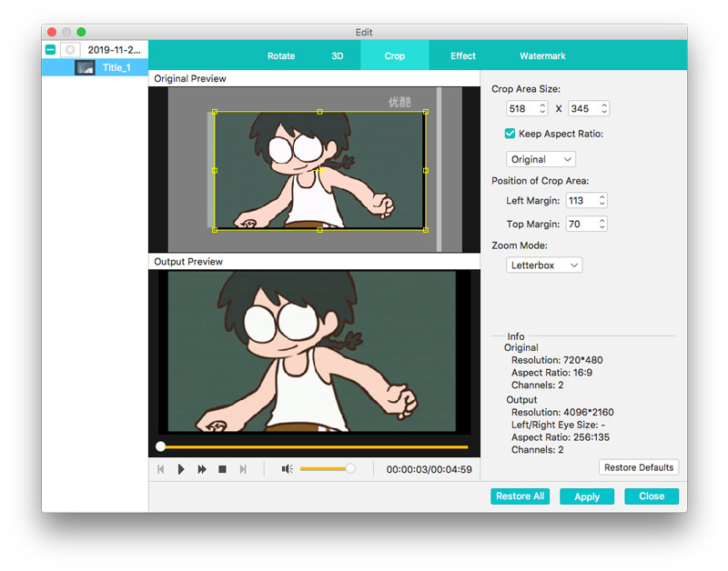
Task: Switch to the Effect tab
Action: coord(462,55)
